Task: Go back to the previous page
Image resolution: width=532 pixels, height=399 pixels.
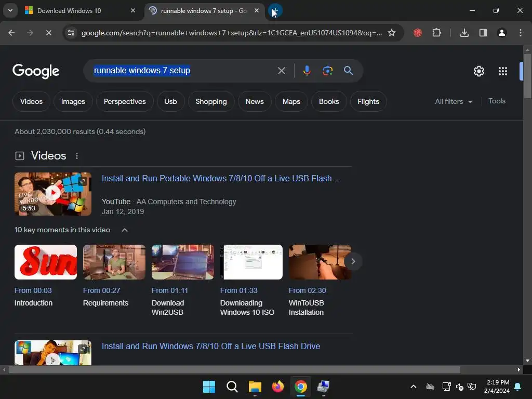Action: [11, 33]
